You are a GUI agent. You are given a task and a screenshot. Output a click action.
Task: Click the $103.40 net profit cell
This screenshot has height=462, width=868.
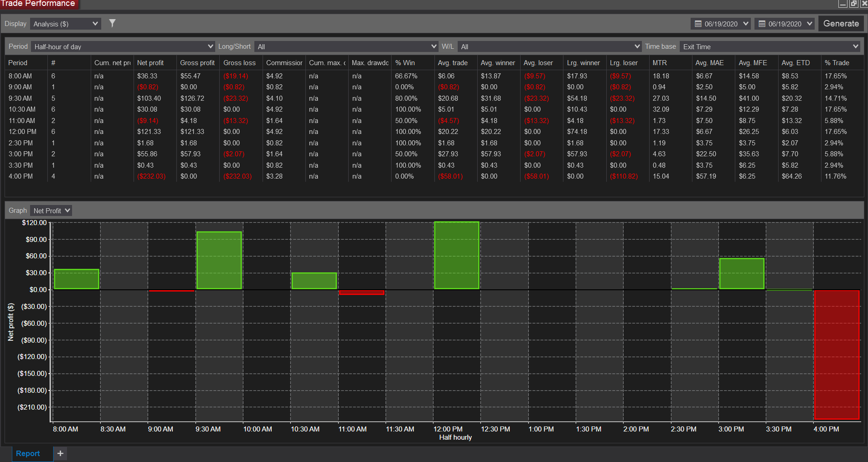[x=149, y=98]
